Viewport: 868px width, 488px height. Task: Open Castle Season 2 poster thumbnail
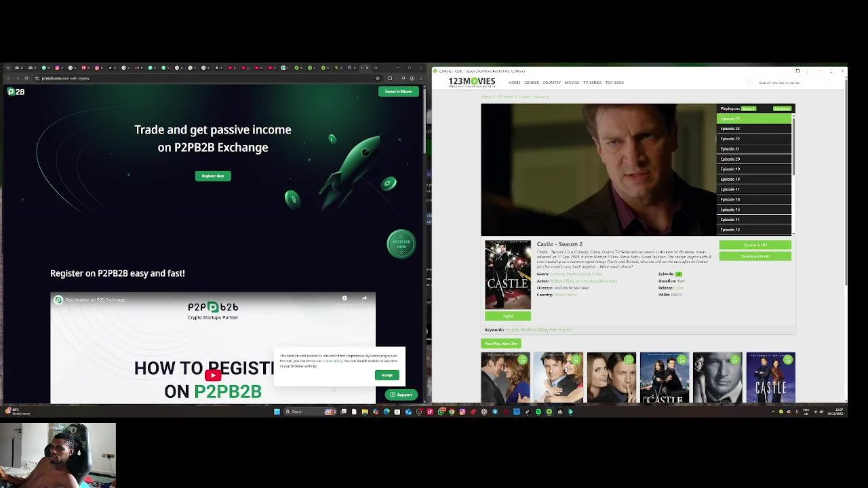(x=508, y=274)
